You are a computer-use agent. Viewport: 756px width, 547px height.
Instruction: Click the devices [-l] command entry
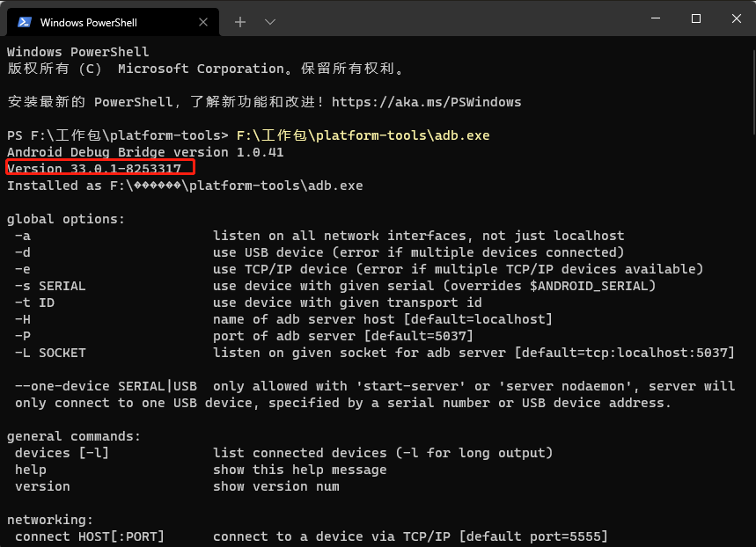(62, 453)
